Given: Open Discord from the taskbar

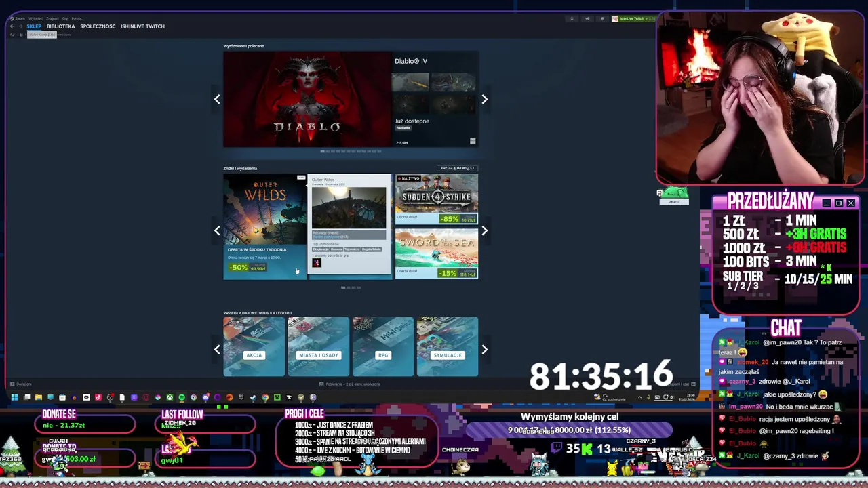Looking at the screenshot, I should (205, 397).
